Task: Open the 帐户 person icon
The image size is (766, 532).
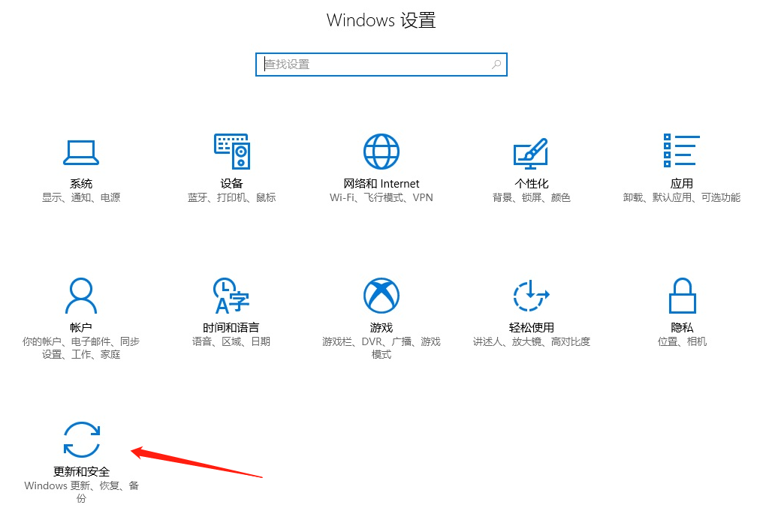Action: pos(81,296)
